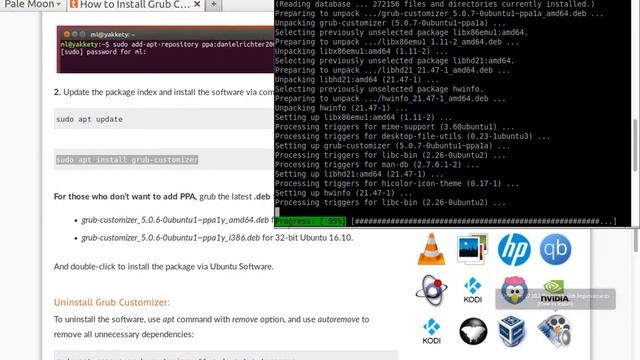
Task: Close the 'How to Install Grub C...' tab
Action: pos(197,4)
